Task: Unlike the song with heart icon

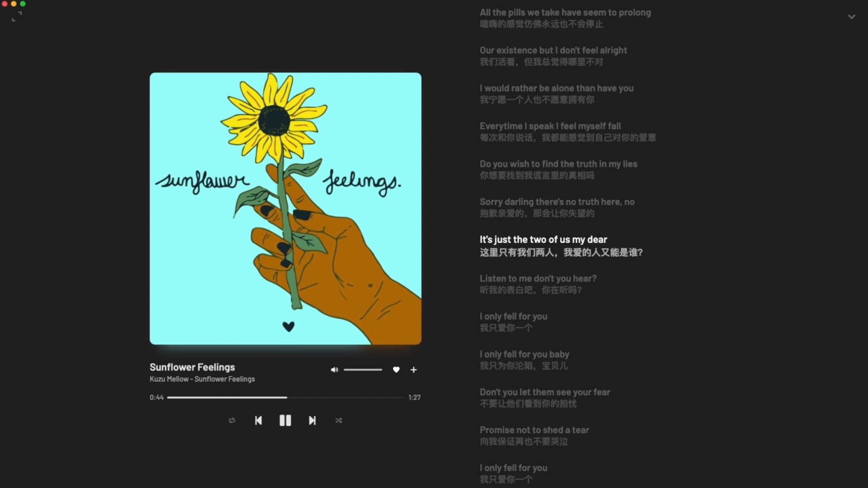Action: [x=396, y=370]
